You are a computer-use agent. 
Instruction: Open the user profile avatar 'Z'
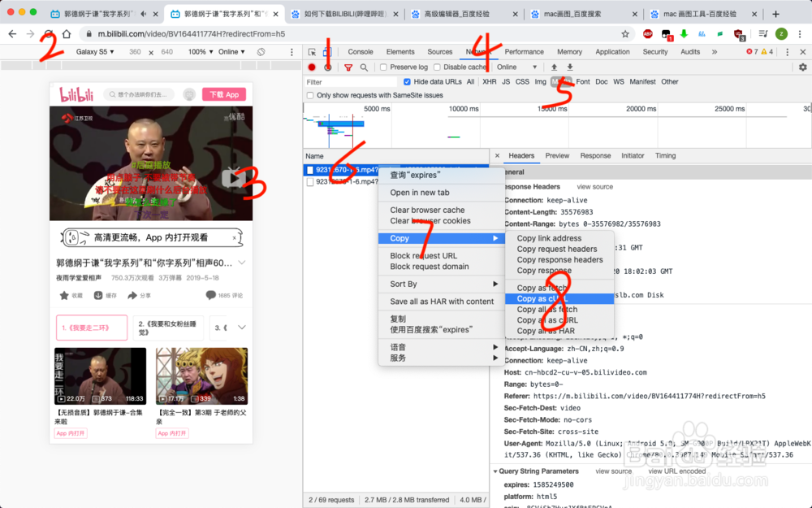tap(781, 34)
